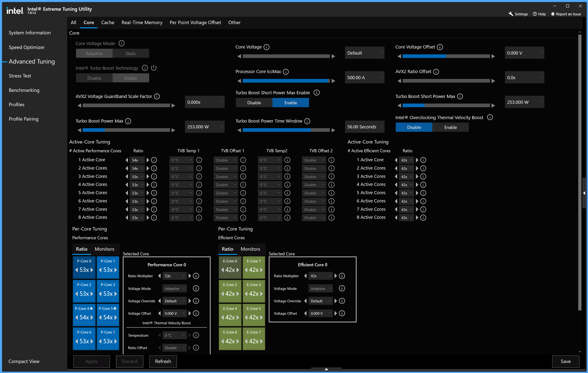The width and height of the screenshot is (588, 373).
Task: Click the Refresh button
Action: [x=163, y=361]
